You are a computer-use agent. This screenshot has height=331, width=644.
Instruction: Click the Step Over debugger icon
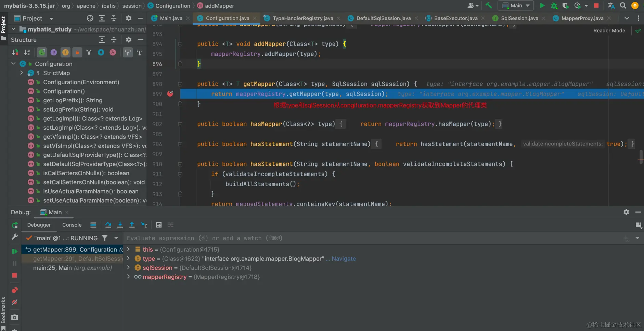click(108, 225)
